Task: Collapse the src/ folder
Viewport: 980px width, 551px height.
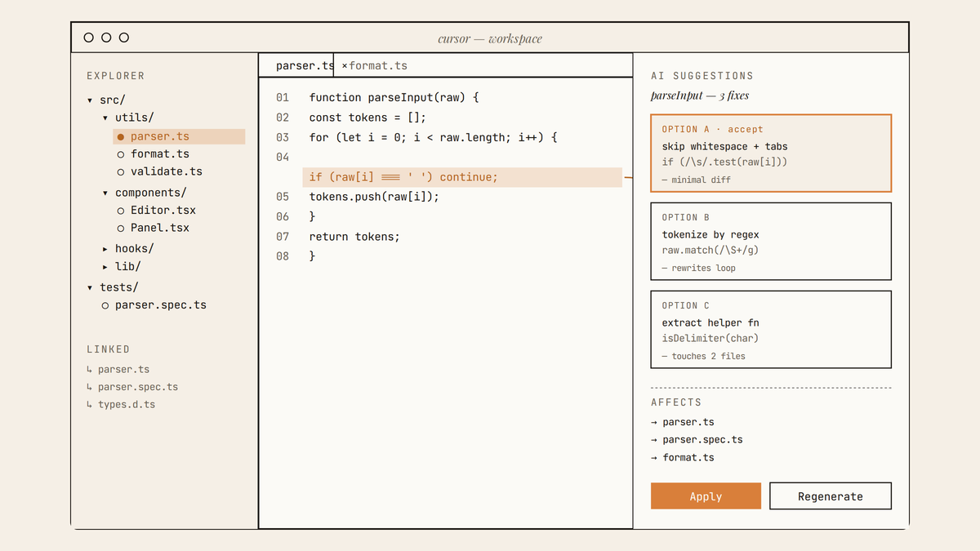Action: point(106,100)
